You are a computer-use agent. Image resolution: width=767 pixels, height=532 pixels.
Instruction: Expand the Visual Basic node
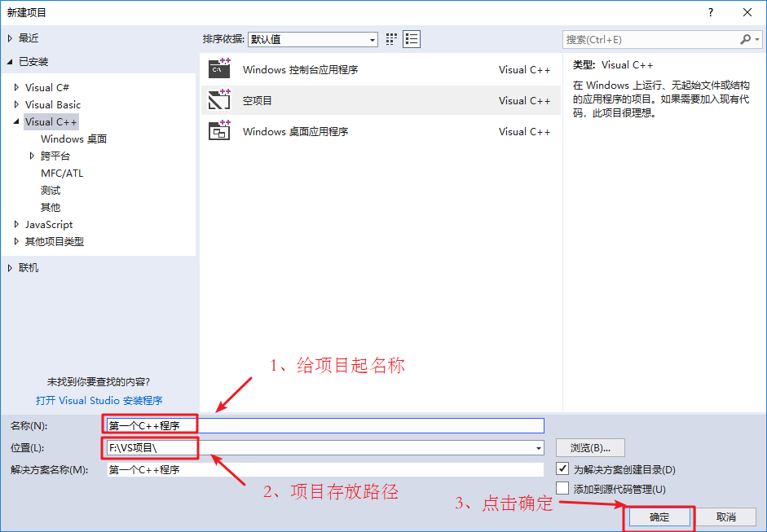tap(16, 104)
